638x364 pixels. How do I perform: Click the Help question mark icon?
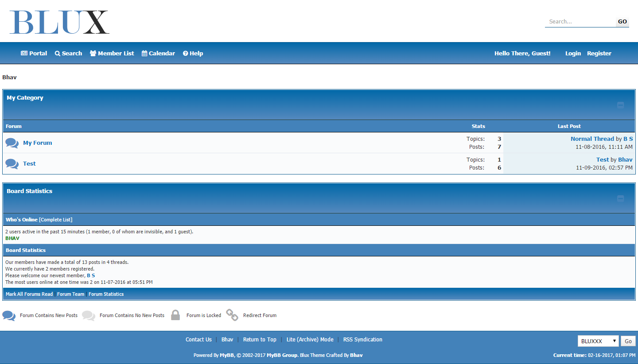point(186,54)
